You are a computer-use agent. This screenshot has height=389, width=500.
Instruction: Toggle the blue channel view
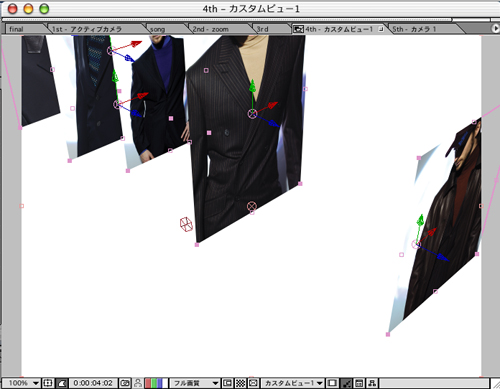pos(159,383)
